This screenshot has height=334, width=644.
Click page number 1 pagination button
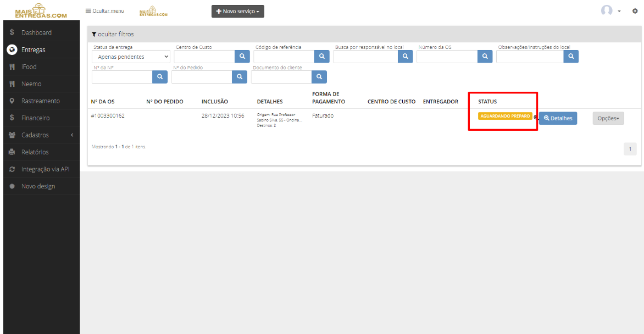click(x=630, y=149)
